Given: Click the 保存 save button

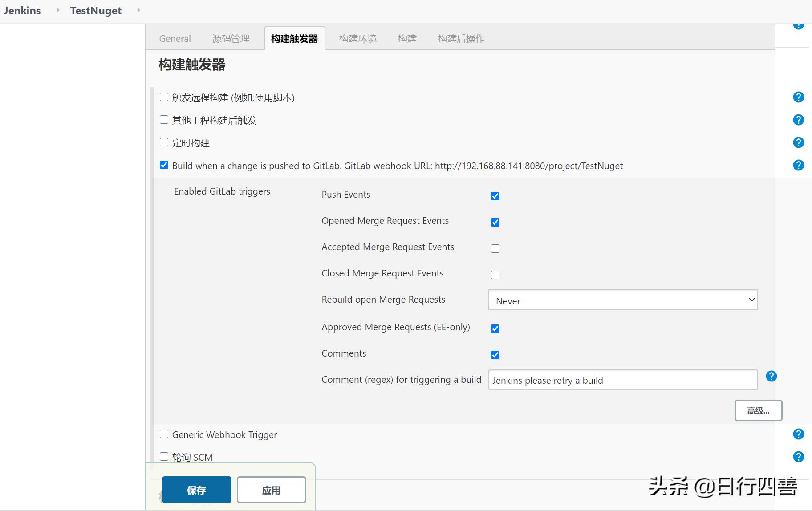Looking at the screenshot, I should pos(196,490).
